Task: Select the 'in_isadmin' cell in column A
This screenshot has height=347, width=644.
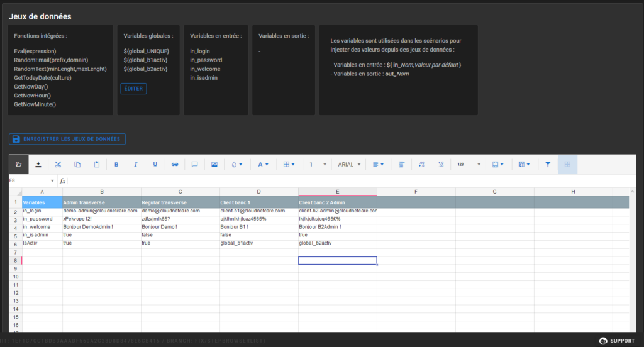Action: [x=42, y=235]
